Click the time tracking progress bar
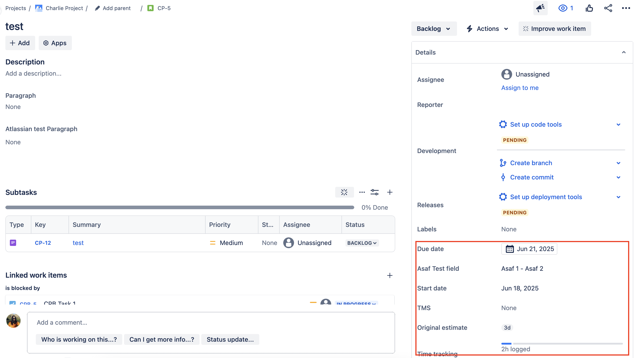Viewport: 644px width, 358px height. (x=562, y=343)
